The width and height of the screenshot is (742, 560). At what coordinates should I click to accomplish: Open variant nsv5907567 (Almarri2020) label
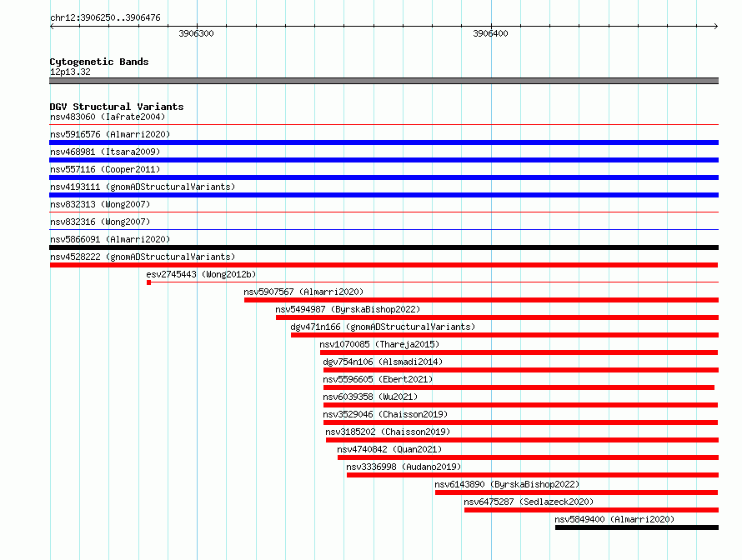point(303,292)
